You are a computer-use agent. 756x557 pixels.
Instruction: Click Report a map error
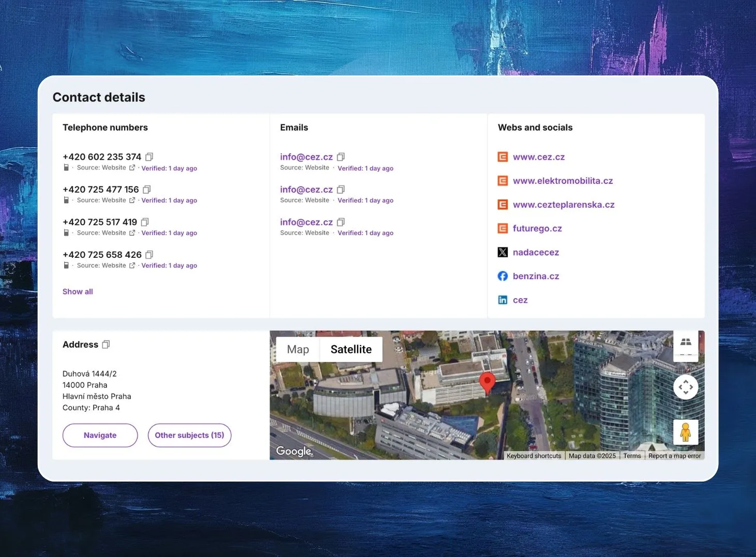tap(675, 456)
